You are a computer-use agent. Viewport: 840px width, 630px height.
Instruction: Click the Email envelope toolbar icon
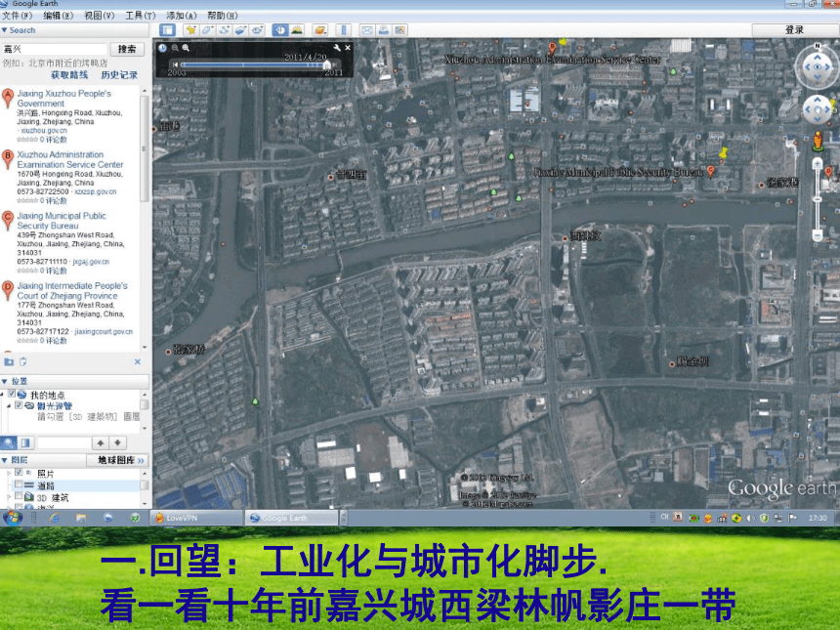click(367, 30)
